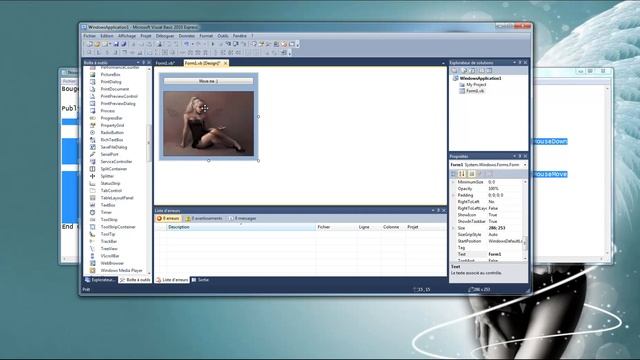The image size is (640, 360).
Task: Select PropertyGrid in the toolbox
Action: tap(112, 125)
